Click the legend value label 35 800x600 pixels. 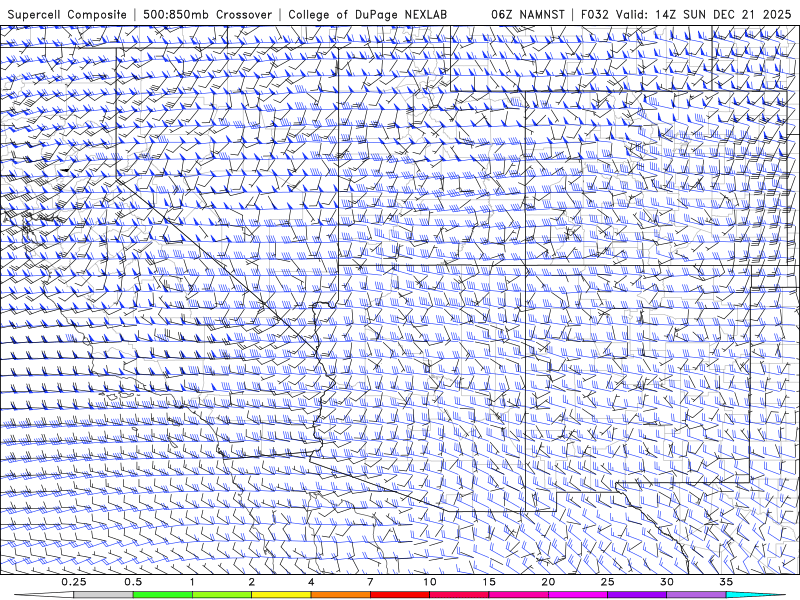coord(726,582)
